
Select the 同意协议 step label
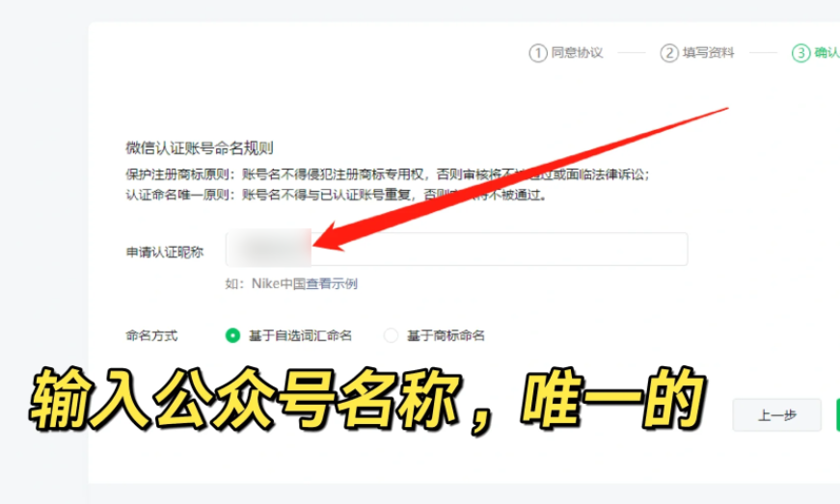[577, 52]
